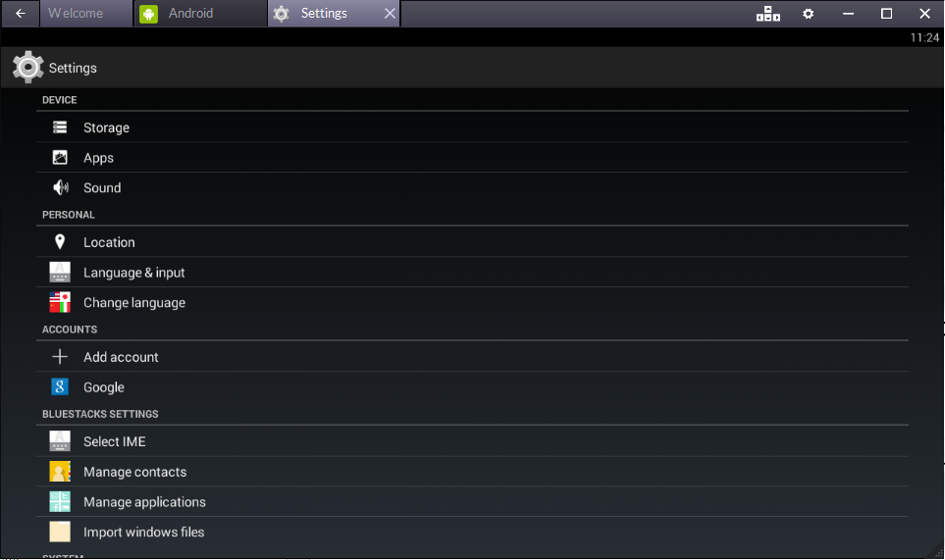Click the Import windows files folder icon
The height and width of the screenshot is (560, 945).
pyautogui.click(x=60, y=532)
